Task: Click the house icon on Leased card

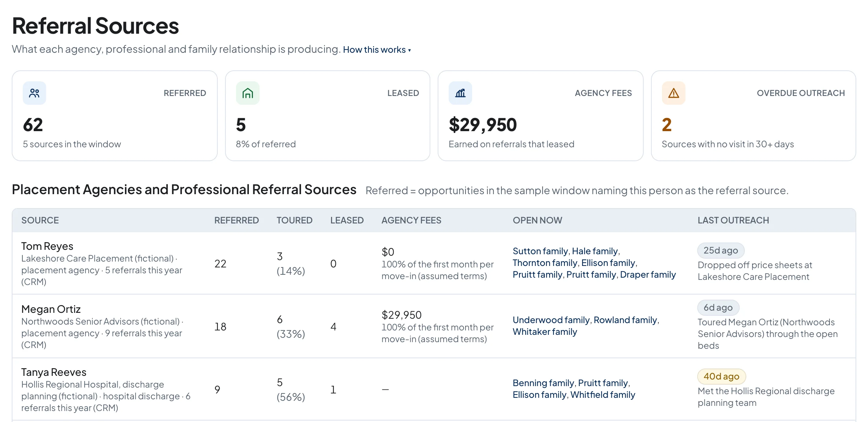Action: click(248, 93)
